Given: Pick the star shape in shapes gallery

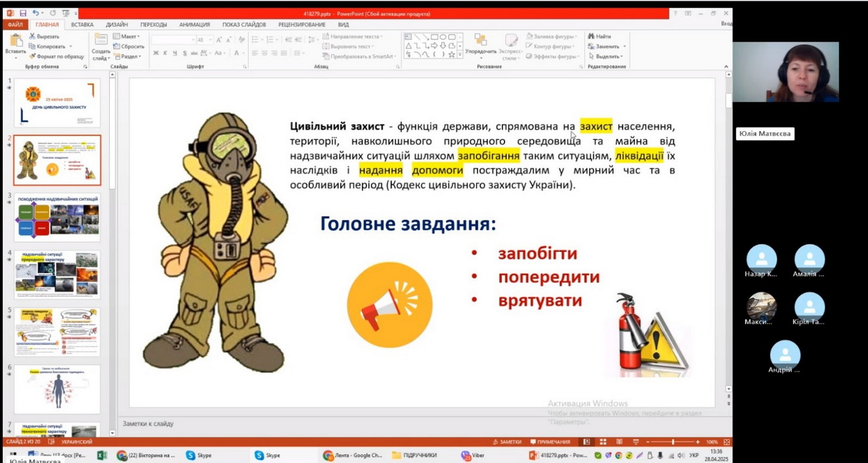Looking at the screenshot, I should click(x=452, y=55).
